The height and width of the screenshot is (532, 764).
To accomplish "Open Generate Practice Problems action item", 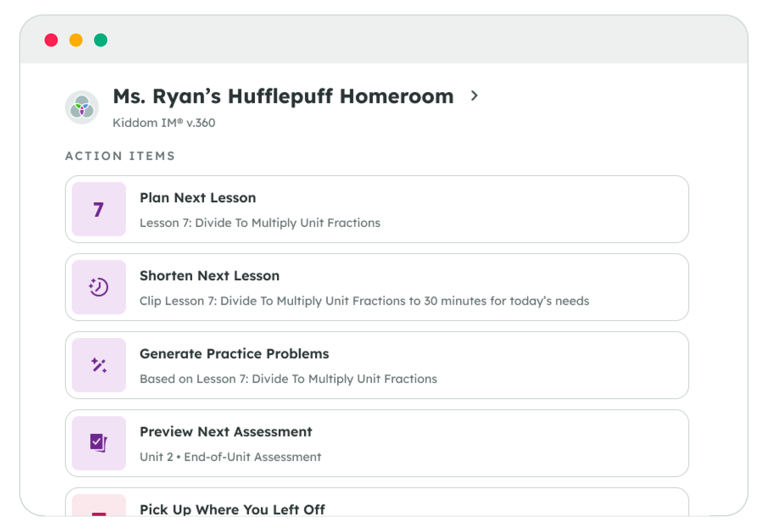I will 235,354.
